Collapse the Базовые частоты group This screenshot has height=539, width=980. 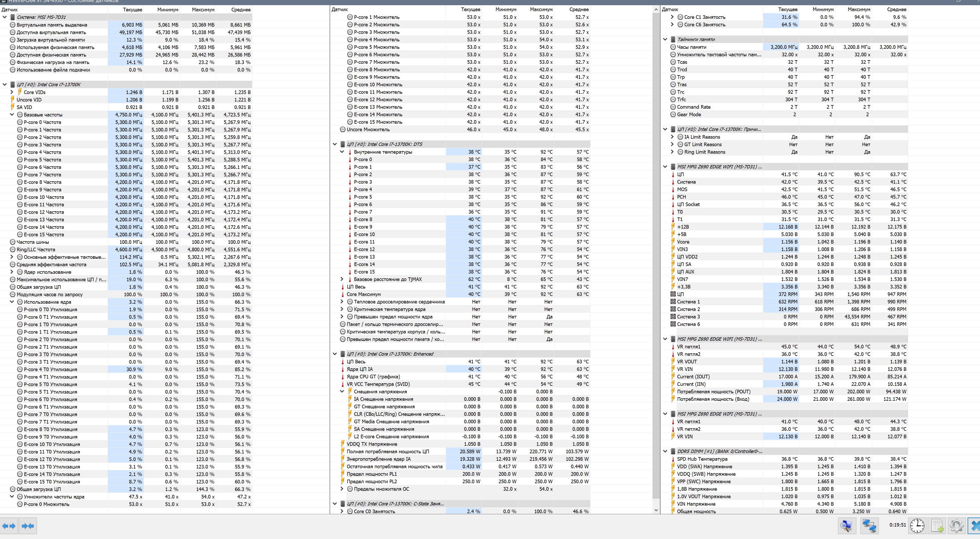click(12, 115)
